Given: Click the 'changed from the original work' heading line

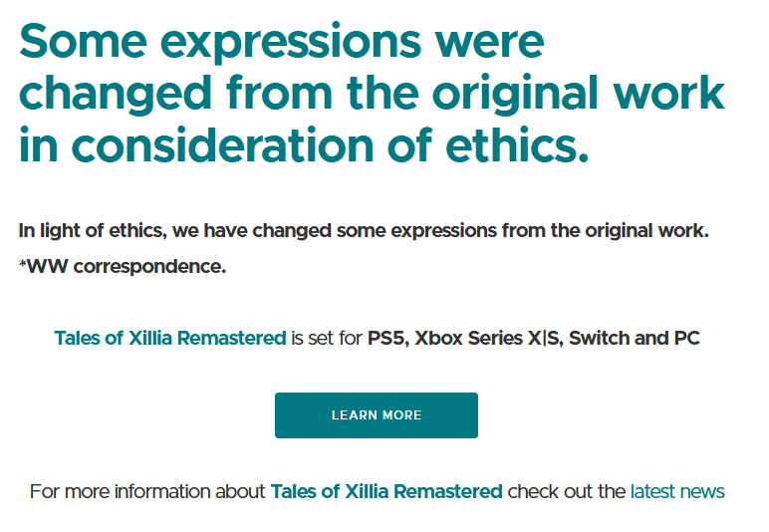Looking at the screenshot, I should pyautogui.click(x=372, y=94).
